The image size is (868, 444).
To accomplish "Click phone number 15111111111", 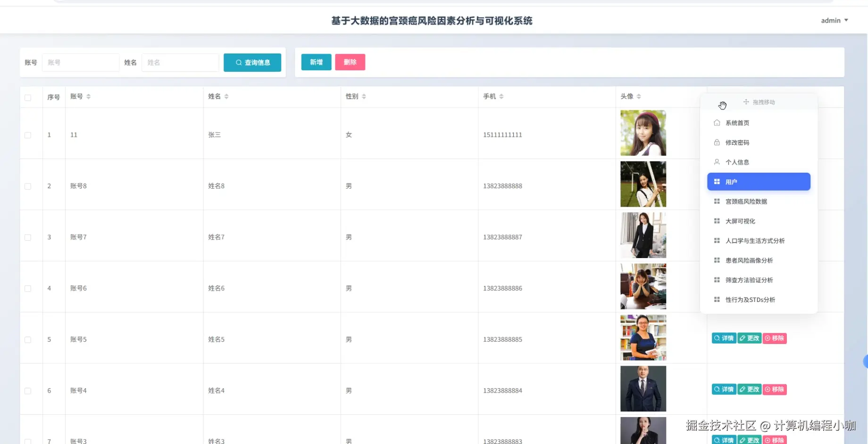I will click(502, 135).
